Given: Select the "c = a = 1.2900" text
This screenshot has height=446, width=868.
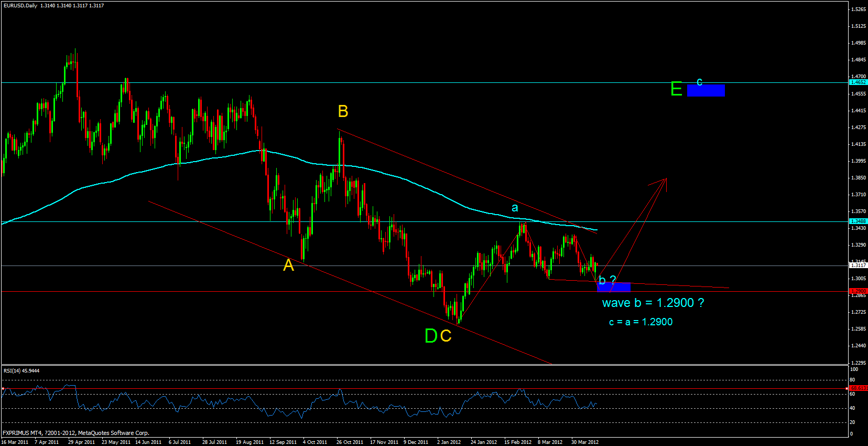Looking at the screenshot, I should (641, 322).
